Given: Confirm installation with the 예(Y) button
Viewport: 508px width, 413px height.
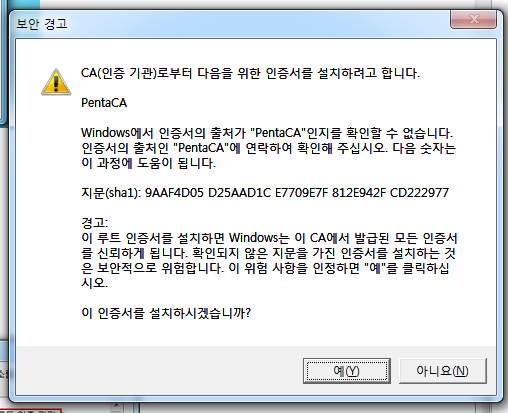Looking at the screenshot, I should (347, 371).
